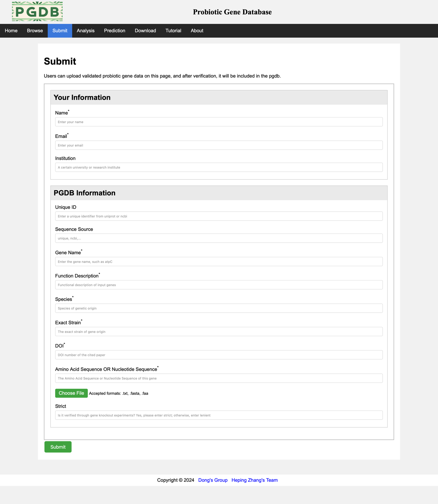
Task: Click into the Email field
Action: pyautogui.click(x=219, y=145)
